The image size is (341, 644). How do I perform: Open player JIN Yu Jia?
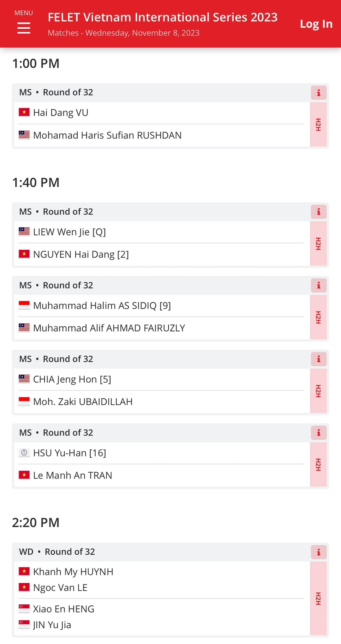click(52, 625)
